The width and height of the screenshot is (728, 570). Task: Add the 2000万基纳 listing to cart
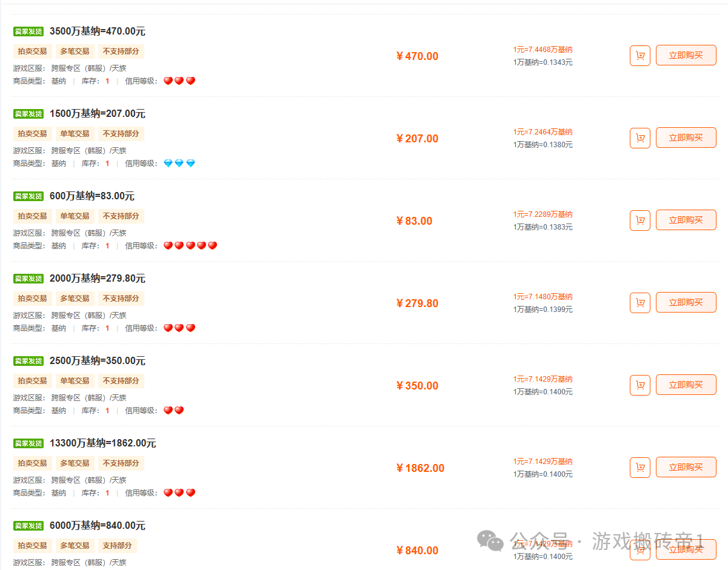click(640, 303)
